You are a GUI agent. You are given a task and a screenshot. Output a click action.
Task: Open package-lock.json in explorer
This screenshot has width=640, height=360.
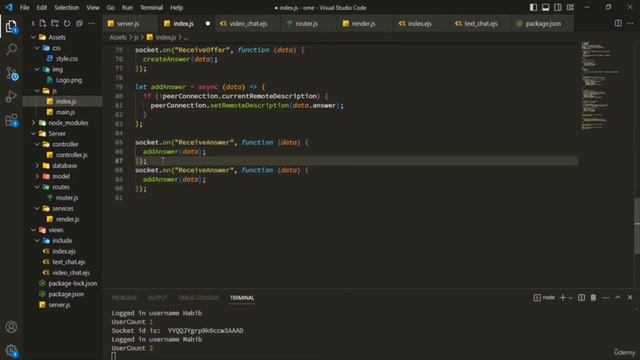(x=73, y=283)
